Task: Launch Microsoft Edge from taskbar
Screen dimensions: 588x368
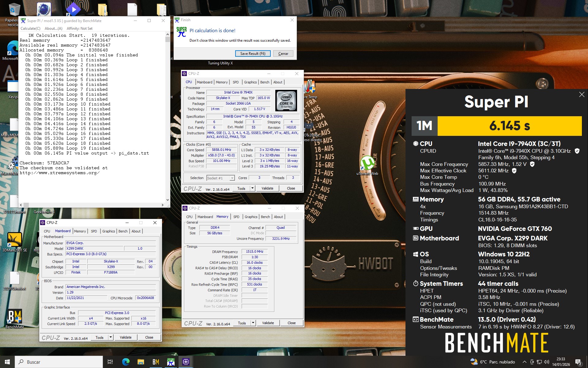Action: (126, 362)
